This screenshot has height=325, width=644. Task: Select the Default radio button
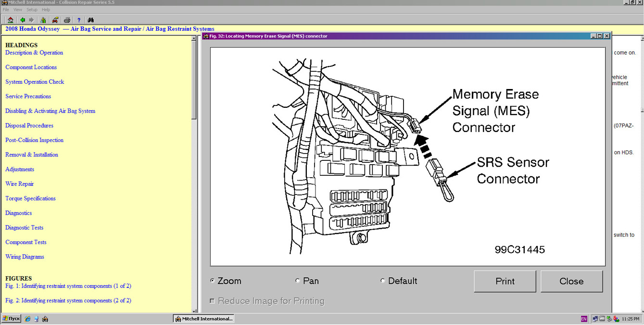click(x=383, y=281)
